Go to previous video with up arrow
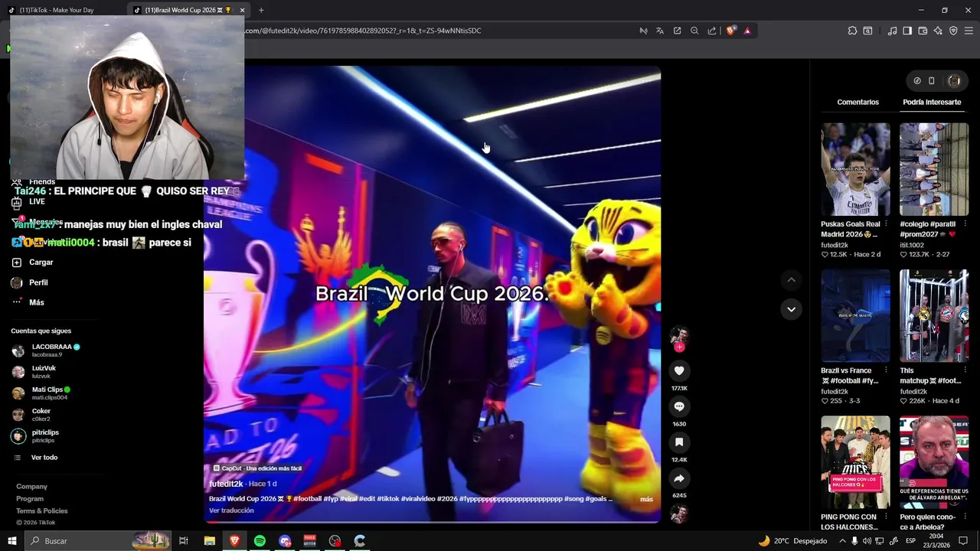Image resolution: width=980 pixels, height=551 pixels. pyautogui.click(x=791, y=280)
